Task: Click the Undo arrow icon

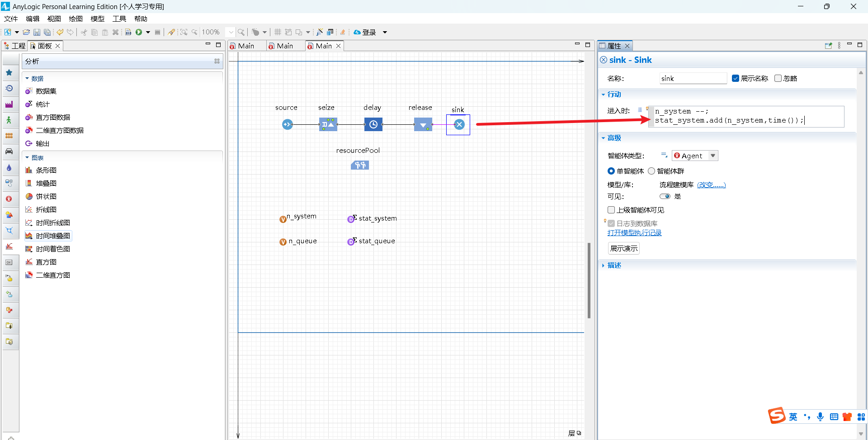Action: click(60, 32)
